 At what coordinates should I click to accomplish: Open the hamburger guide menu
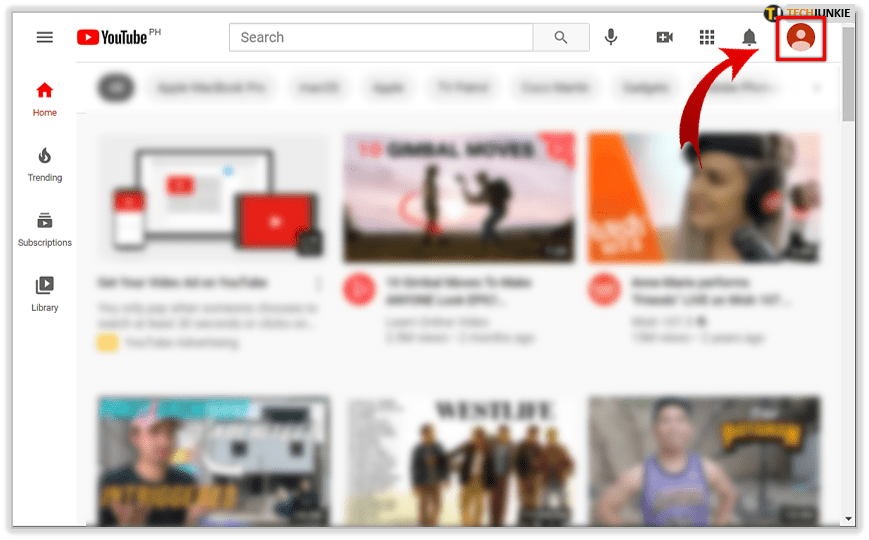click(x=44, y=37)
